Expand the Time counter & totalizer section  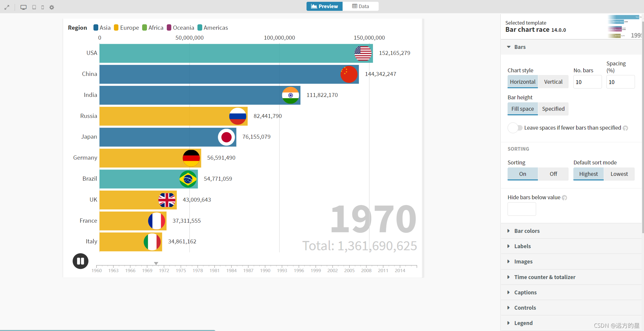click(545, 277)
